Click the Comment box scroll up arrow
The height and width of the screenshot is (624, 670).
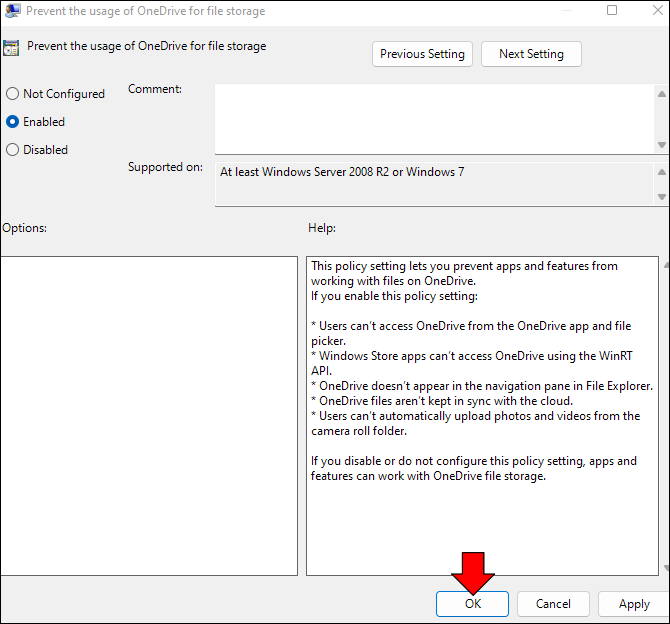(x=661, y=94)
